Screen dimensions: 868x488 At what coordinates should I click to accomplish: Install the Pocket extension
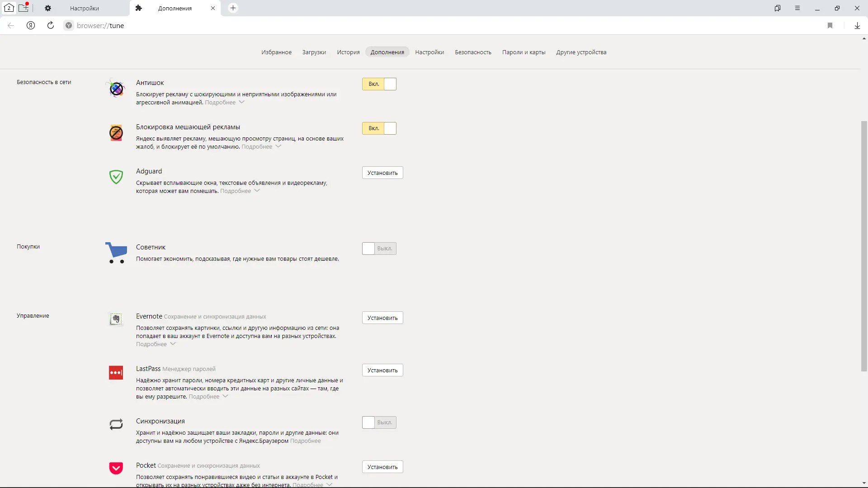(x=382, y=467)
